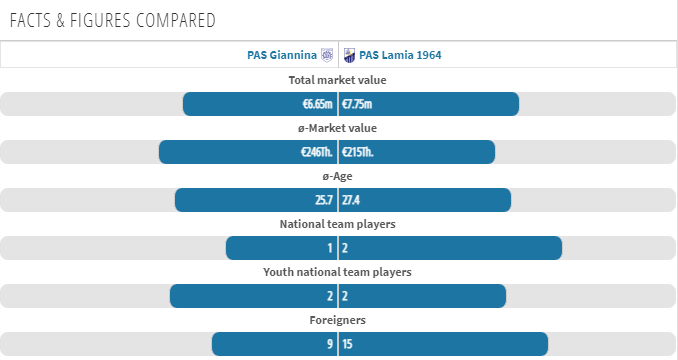
Task: Select Lamia's 2 national team players bar
Action: pos(451,248)
